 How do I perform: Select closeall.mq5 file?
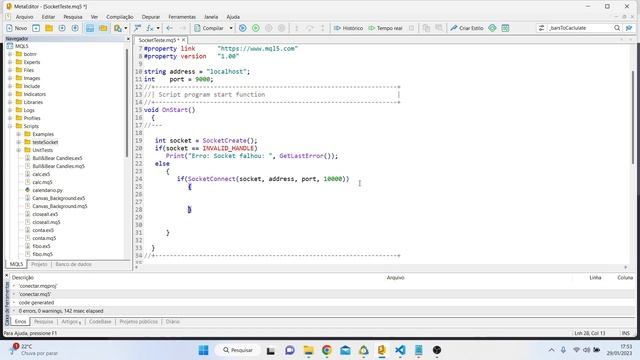coord(46,222)
